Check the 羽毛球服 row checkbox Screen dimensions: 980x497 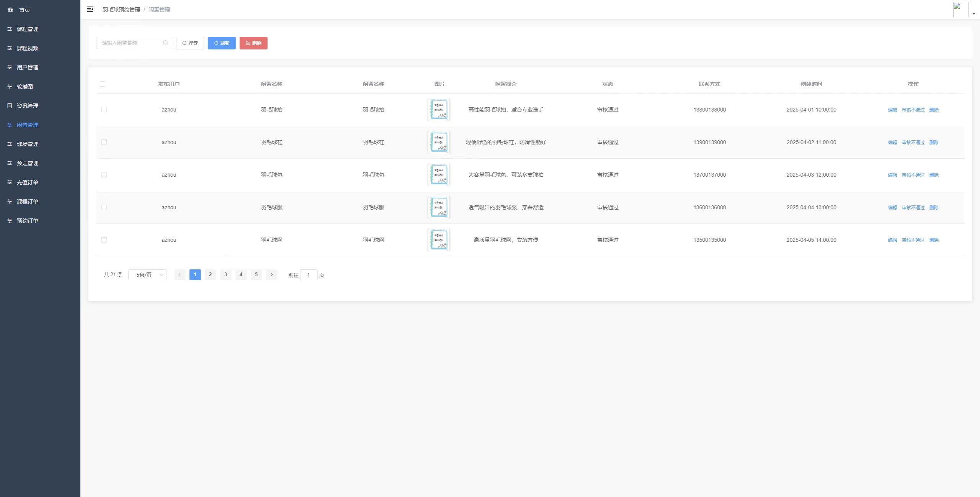104,207
